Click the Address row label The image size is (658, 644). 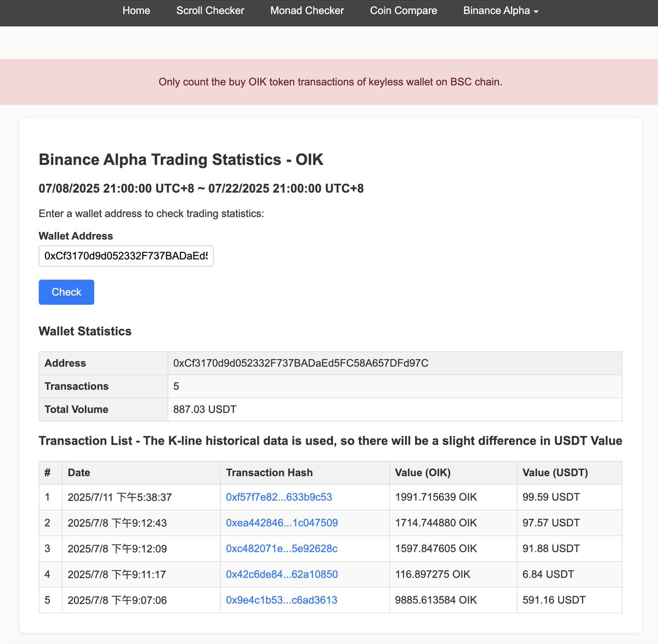tap(65, 363)
